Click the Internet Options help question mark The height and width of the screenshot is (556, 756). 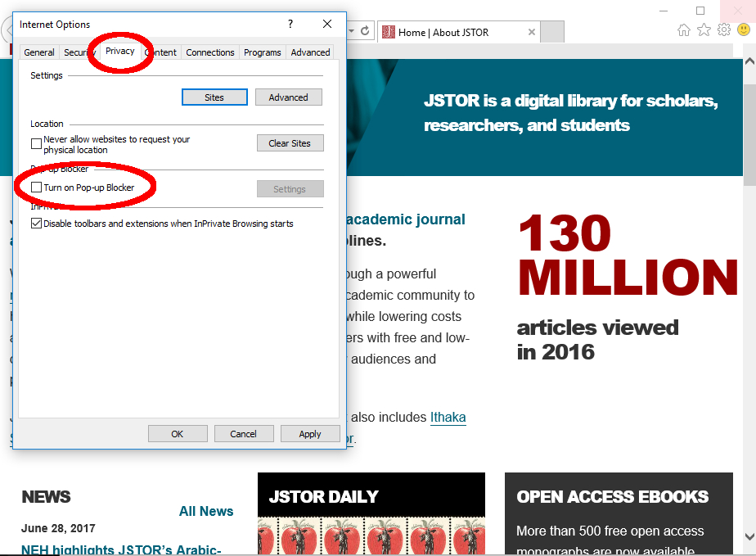(x=290, y=24)
